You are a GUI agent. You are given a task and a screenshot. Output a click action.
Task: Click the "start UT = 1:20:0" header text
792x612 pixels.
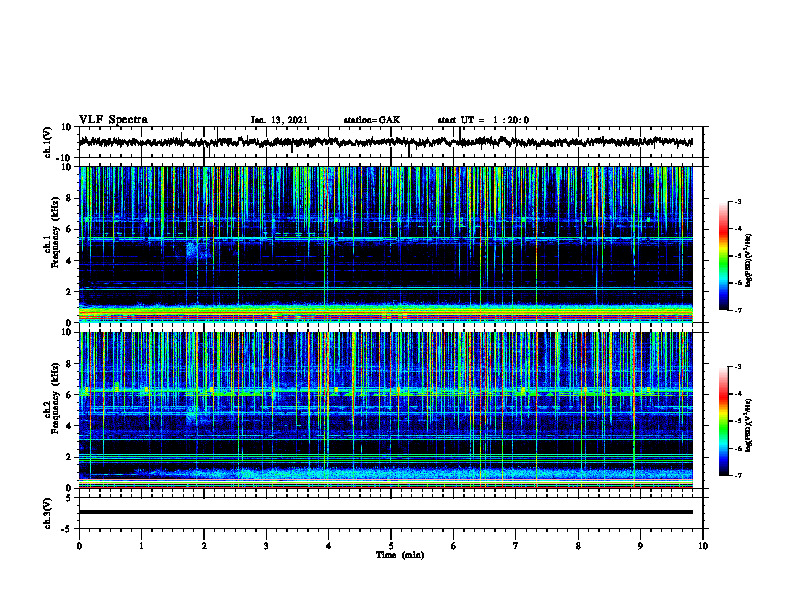coord(483,120)
